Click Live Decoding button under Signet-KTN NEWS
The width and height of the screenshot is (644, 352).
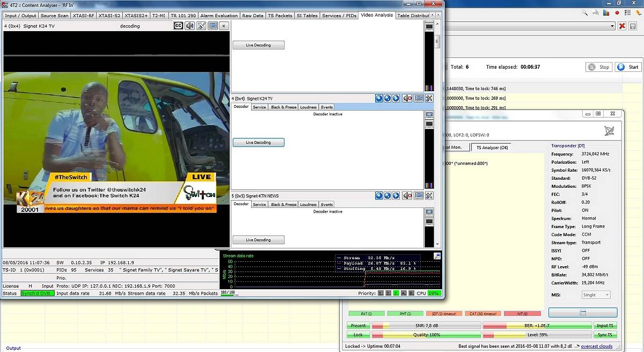258,240
